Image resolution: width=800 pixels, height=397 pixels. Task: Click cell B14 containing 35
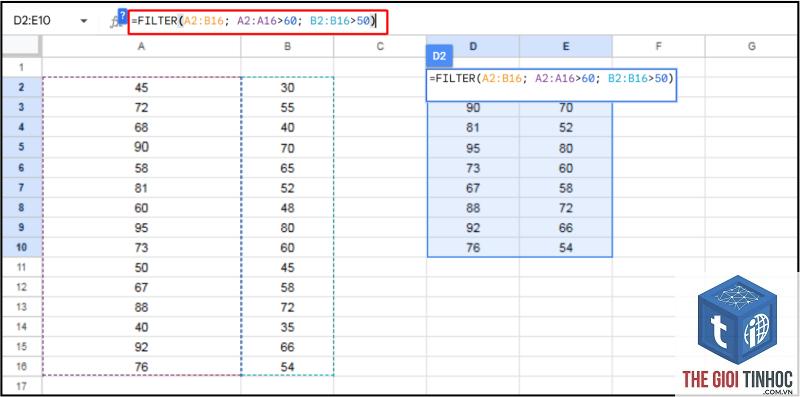[287, 327]
